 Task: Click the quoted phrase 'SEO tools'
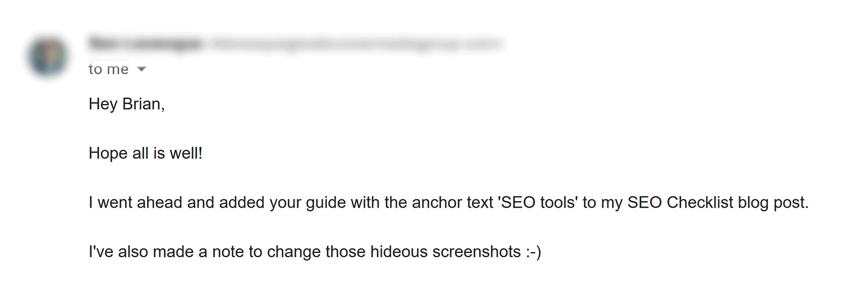coord(538,202)
